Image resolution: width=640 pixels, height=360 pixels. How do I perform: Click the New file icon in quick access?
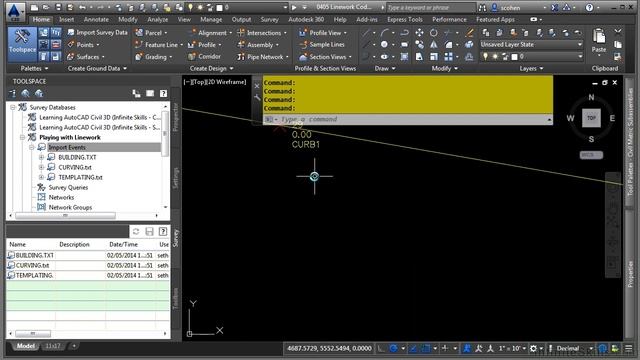point(34,7)
